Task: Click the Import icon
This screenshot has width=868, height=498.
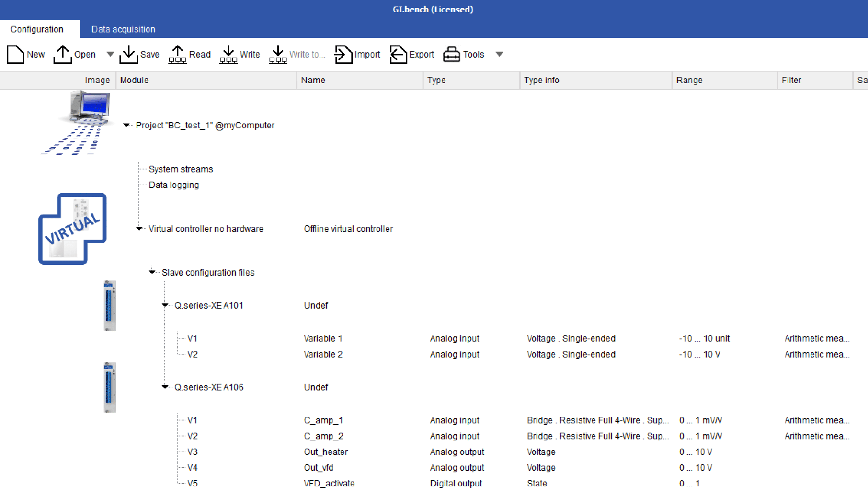Action: tap(343, 54)
